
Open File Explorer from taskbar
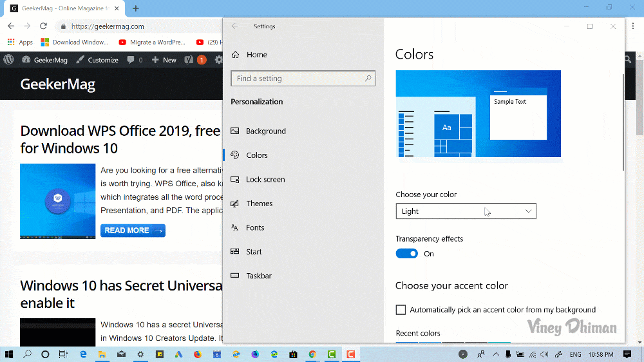(102, 354)
